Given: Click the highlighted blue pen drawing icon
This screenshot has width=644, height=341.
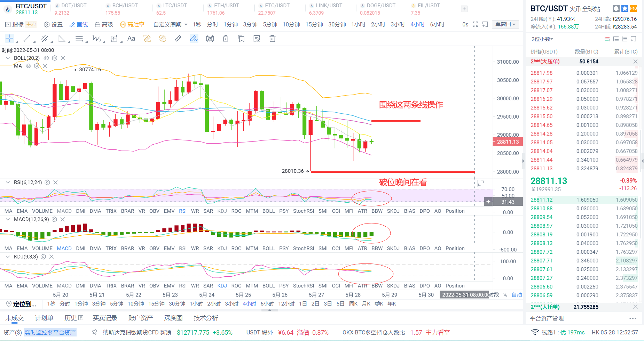Looking at the screenshot, I should 194,39.
